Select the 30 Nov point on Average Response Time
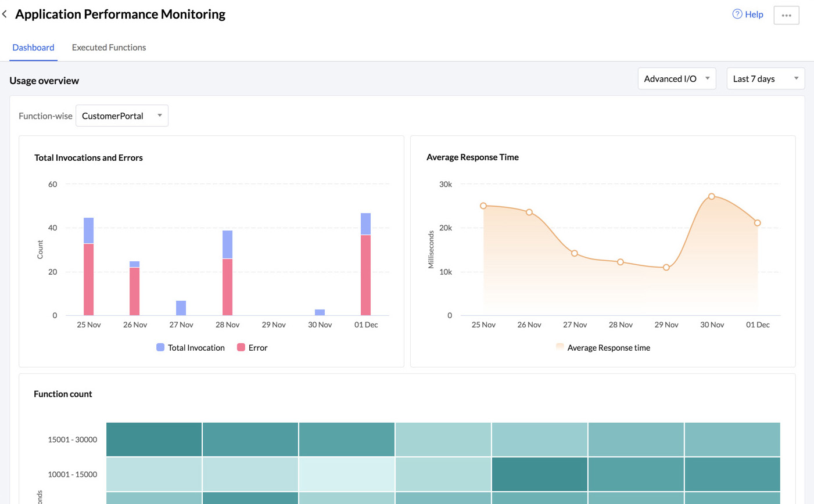Screen dimensions: 814x504 712,197
